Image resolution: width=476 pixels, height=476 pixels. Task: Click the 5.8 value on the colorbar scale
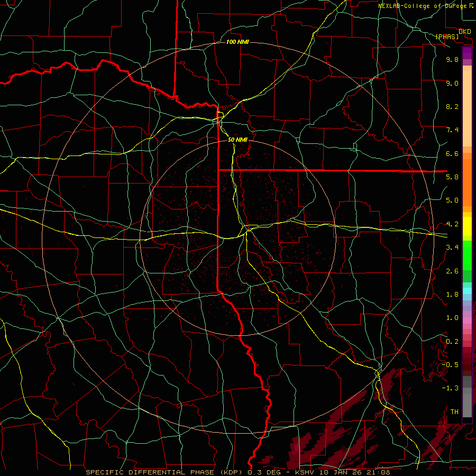452,177
